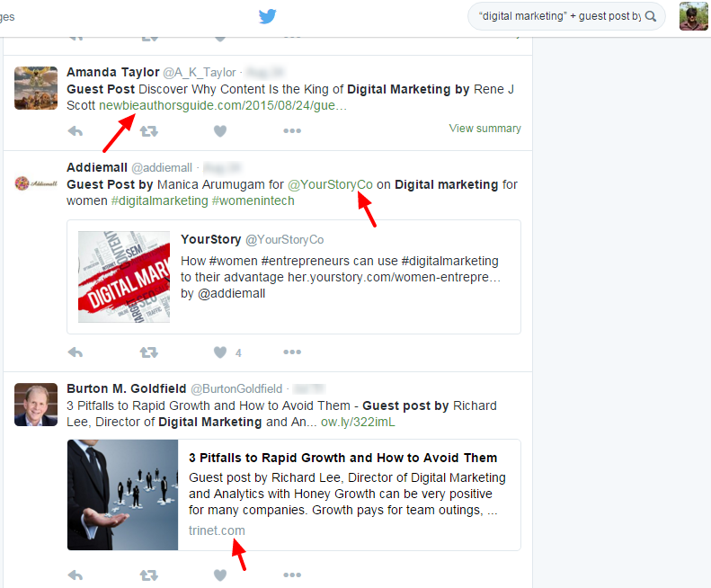Open the newbieauthorsguide.com link
This screenshot has height=588, width=711.
pos(223,105)
